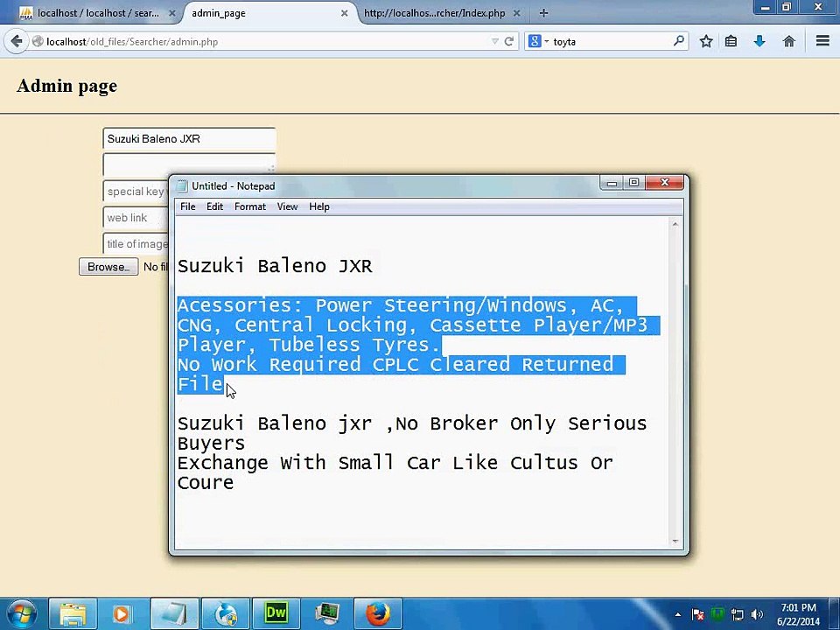840x630 pixels.
Task: Open Notepad Format menu
Action: tap(250, 206)
